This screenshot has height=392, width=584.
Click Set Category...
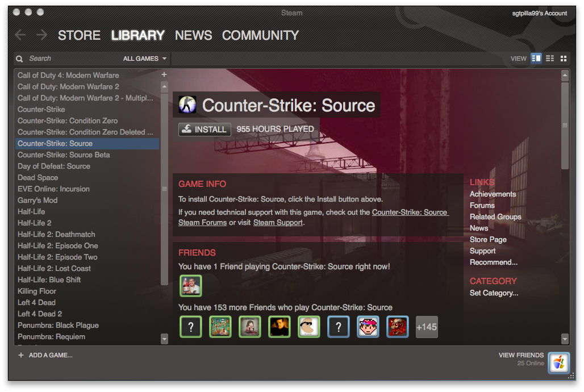(x=494, y=293)
